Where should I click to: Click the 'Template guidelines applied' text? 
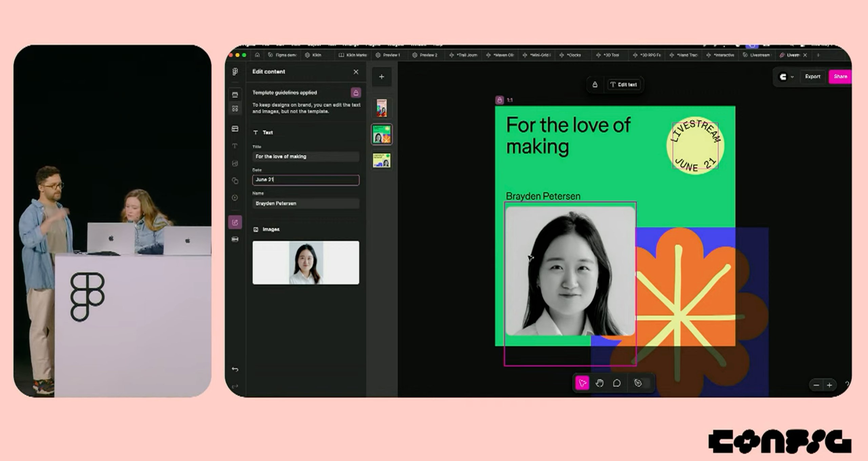284,93
